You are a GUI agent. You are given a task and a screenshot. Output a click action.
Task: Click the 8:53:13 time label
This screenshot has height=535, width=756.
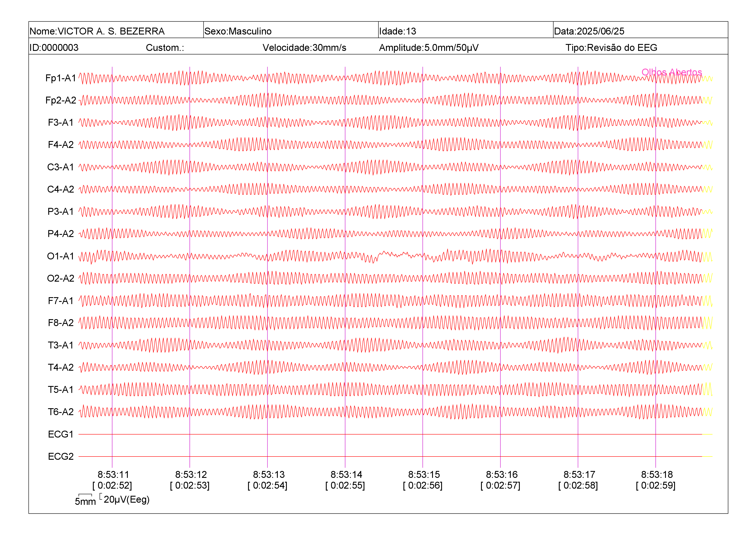(x=269, y=474)
